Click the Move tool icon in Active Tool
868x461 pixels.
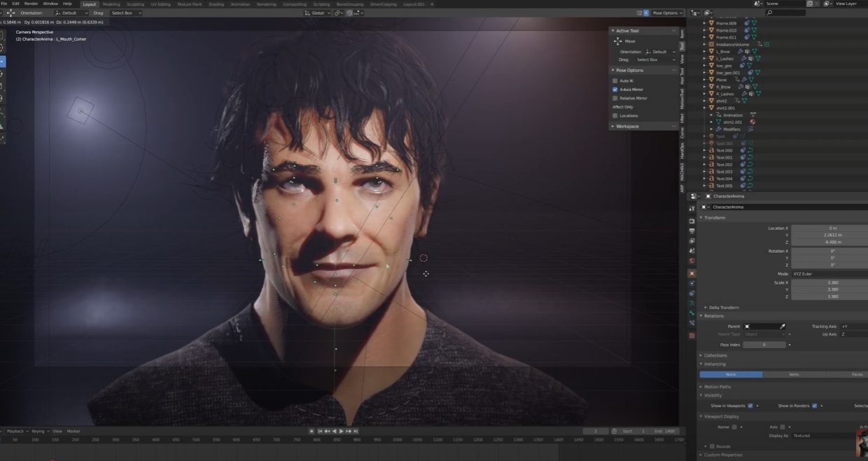click(x=617, y=41)
